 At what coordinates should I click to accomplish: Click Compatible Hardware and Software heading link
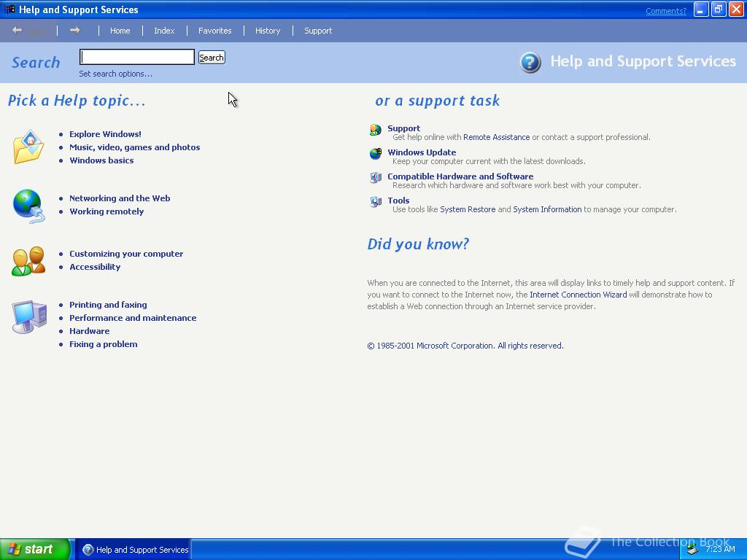point(460,176)
